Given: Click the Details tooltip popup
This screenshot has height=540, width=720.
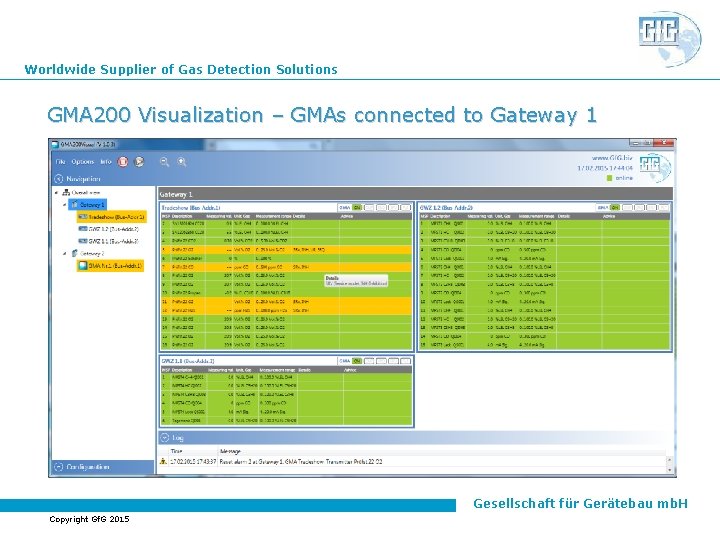Looking at the screenshot, I should click(356, 281).
